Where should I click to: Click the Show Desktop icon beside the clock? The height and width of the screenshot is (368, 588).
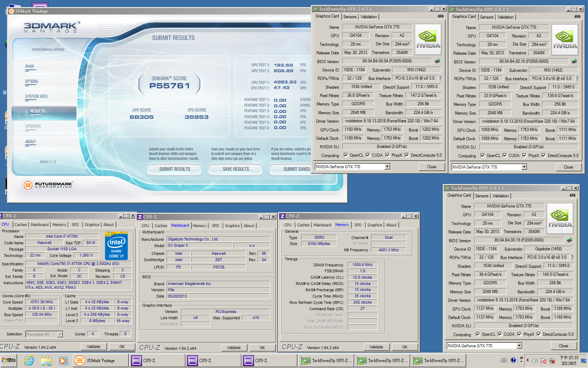click(583, 361)
